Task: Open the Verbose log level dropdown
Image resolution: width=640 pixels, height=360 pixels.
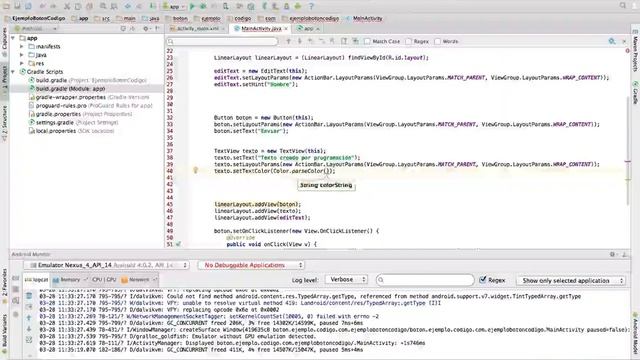Action: [347, 280]
